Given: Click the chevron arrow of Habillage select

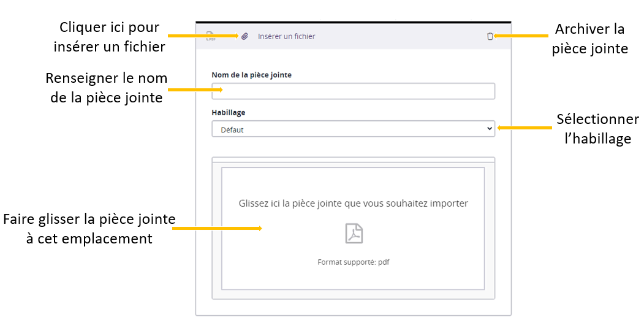Looking at the screenshot, I should pyautogui.click(x=489, y=129).
